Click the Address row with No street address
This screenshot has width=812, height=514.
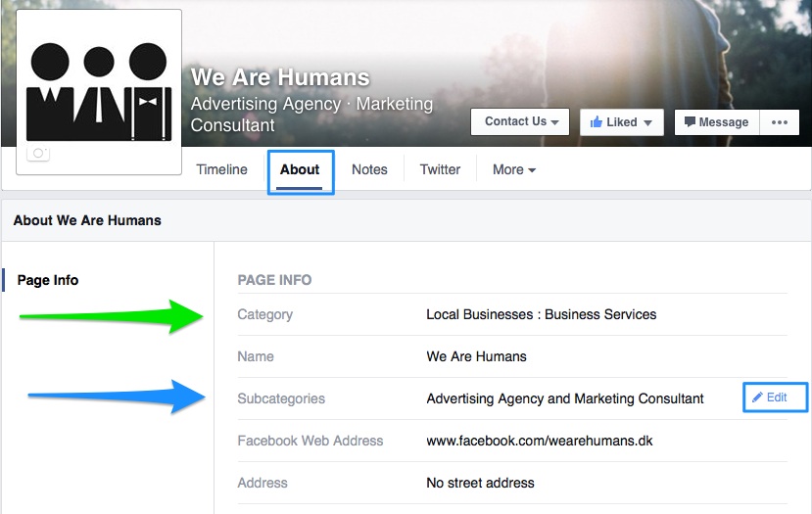coord(480,483)
